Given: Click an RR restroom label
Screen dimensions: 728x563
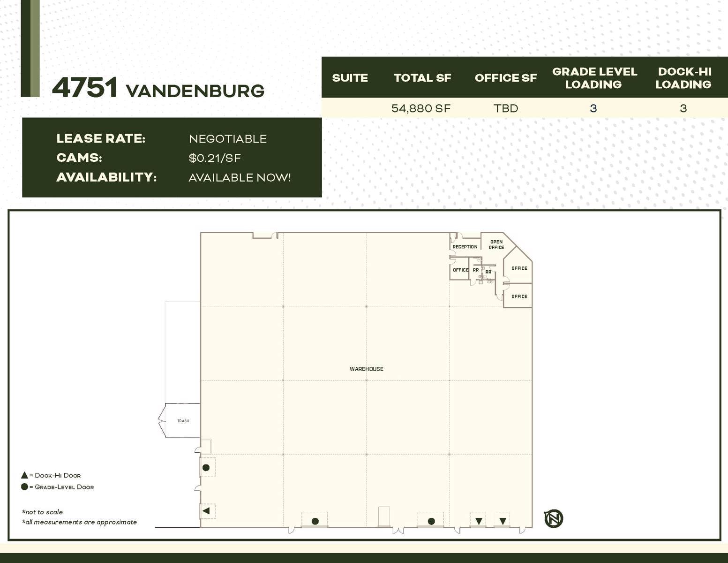Looking at the screenshot, I should coord(476,270).
